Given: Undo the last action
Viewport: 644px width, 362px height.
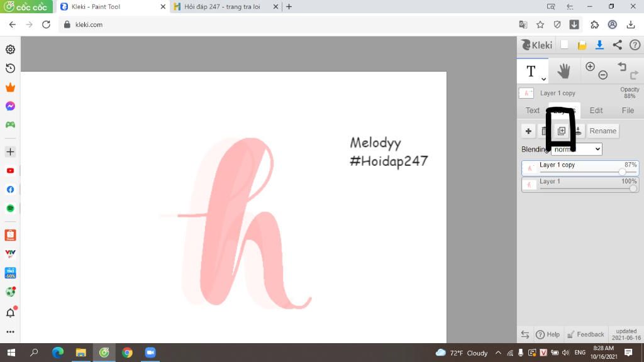Looking at the screenshot, I should click(x=622, y=67).
